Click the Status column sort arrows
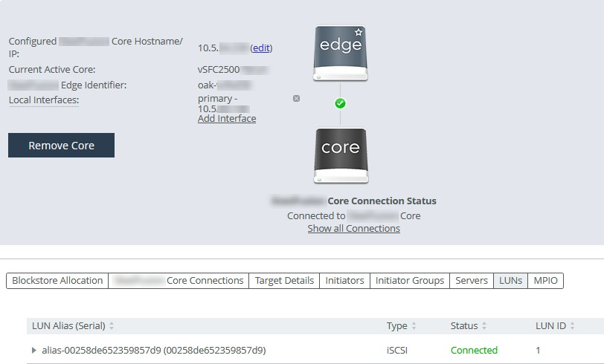 (484, 326)
